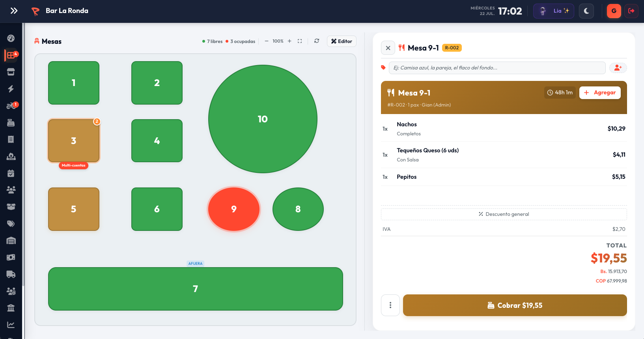
Task: Select table 4
Action: (x=157, y=141)
